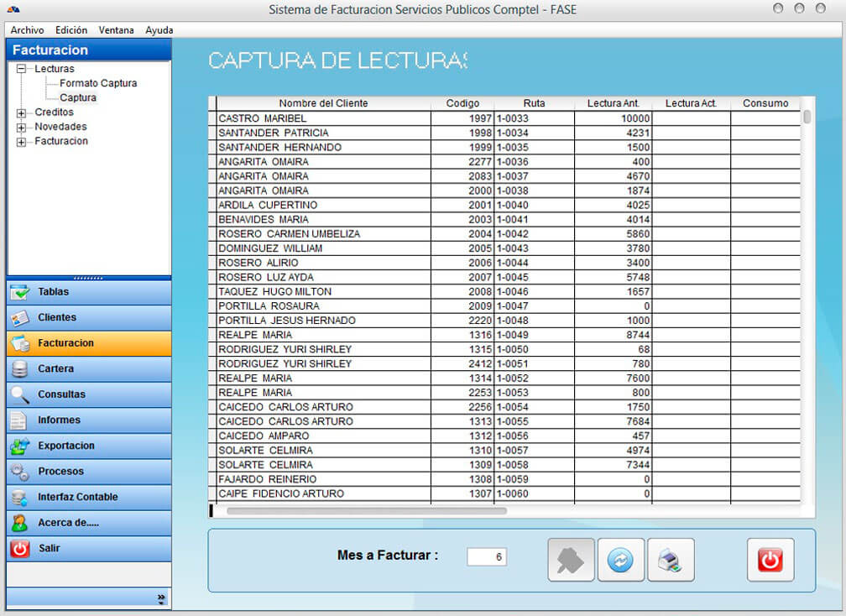Click the Exportacion icon
Viewport: 846px width, 616px height.
20,446
